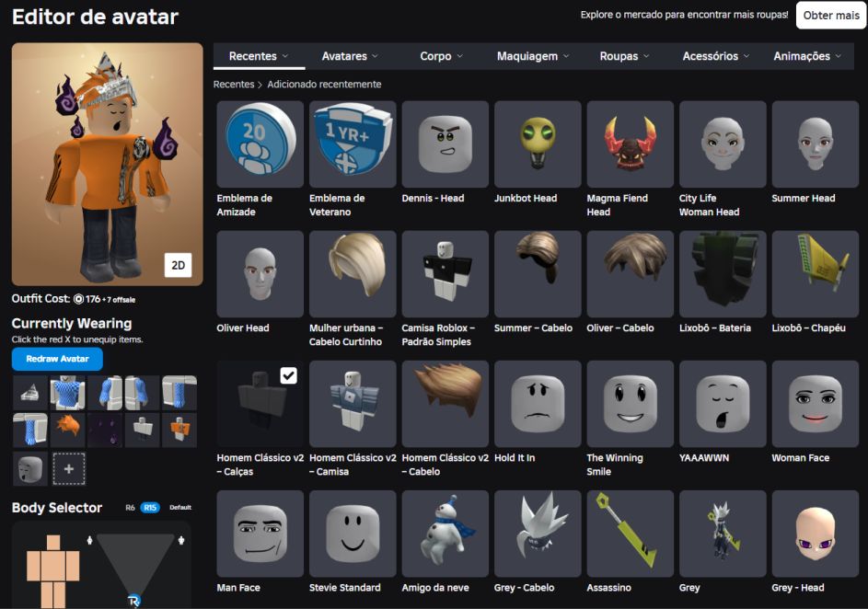Screen dimensions: 868x609
Task: Switch avatar preview to 2D
Action: (179, 266)
